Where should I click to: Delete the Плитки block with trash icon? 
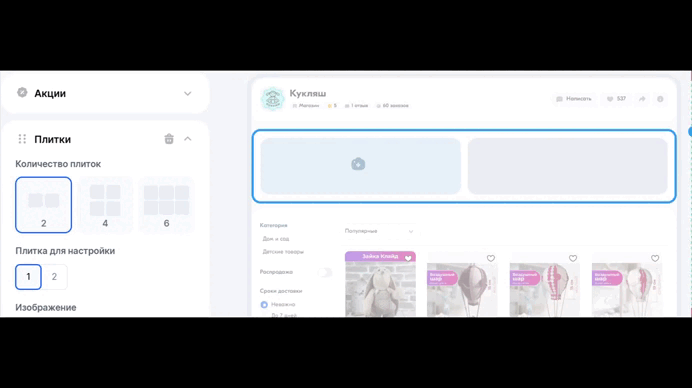click(x=169, y=139)
